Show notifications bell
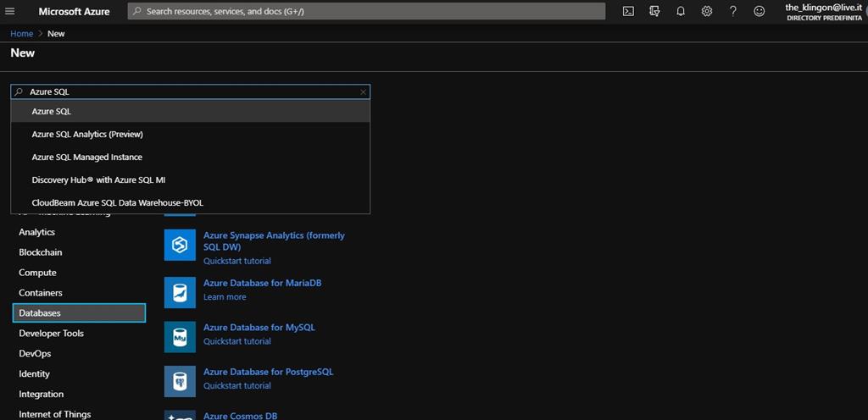868x420 pixels. coord(681,11)
